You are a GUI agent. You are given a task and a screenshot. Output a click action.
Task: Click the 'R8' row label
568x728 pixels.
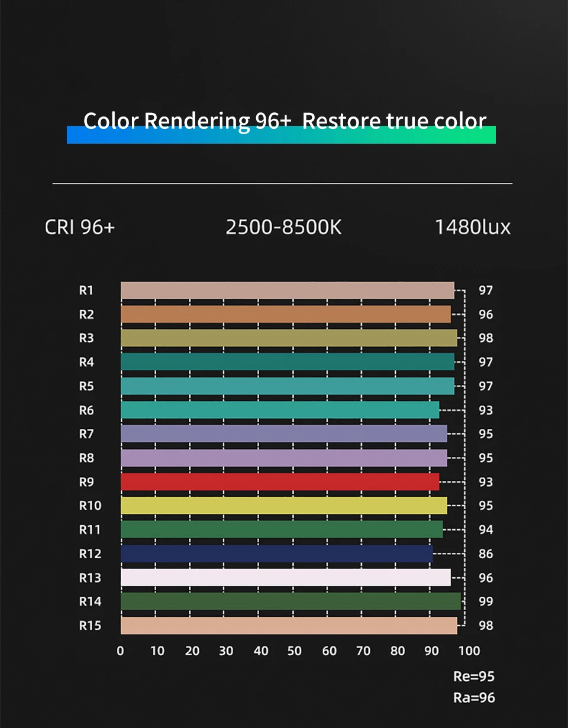[x=86, y=458]
